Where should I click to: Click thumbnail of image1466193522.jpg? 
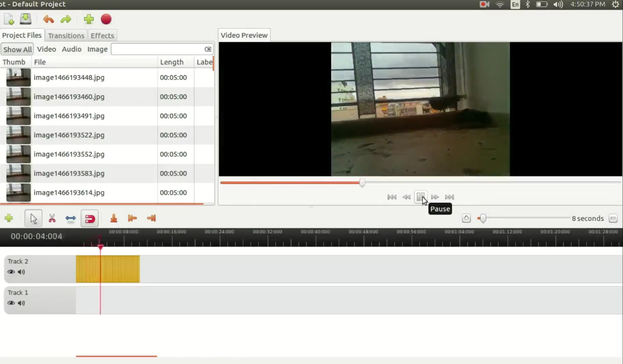[x=18, y=135]
